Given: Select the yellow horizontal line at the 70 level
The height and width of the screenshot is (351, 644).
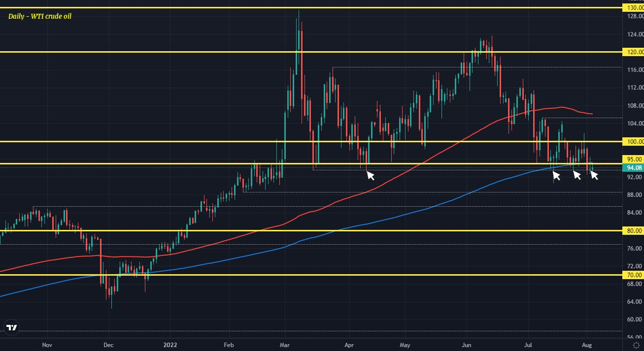Looking at the screenshot, I should (310, 275).
